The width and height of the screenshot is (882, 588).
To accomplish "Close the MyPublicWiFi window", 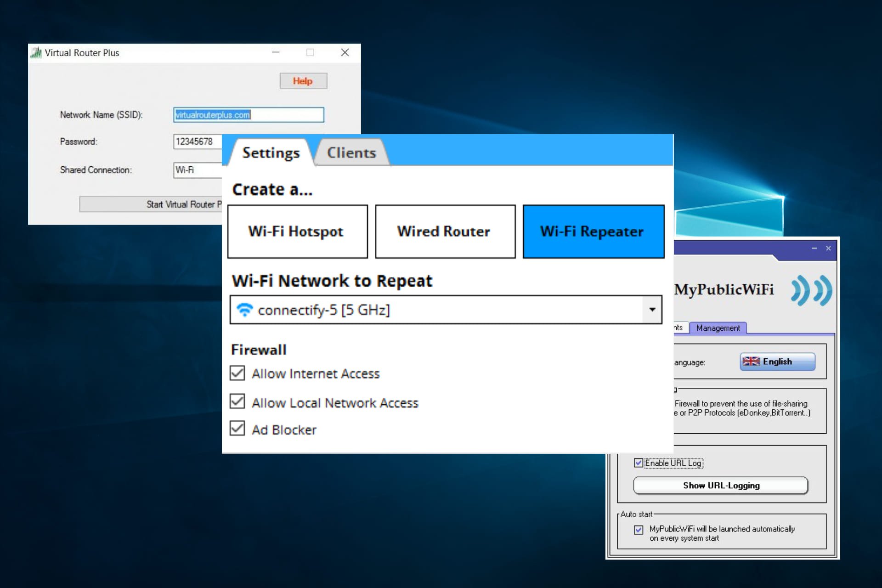I will coord(828,249).
